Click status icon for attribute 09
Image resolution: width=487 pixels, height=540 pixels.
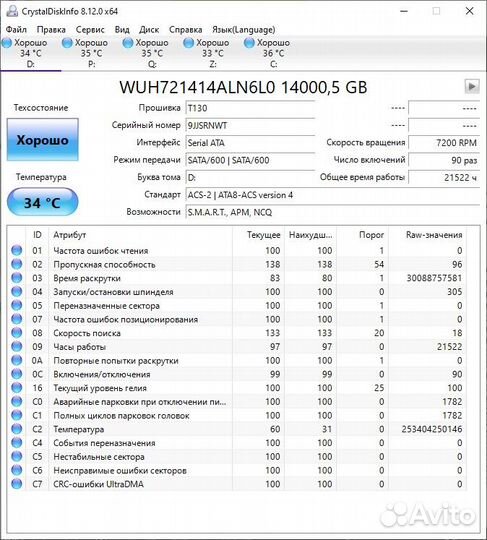coord(16,346)
